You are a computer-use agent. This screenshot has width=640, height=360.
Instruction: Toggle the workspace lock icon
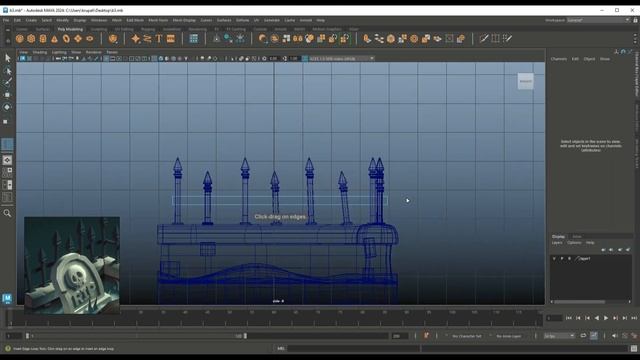coord(636,20)
